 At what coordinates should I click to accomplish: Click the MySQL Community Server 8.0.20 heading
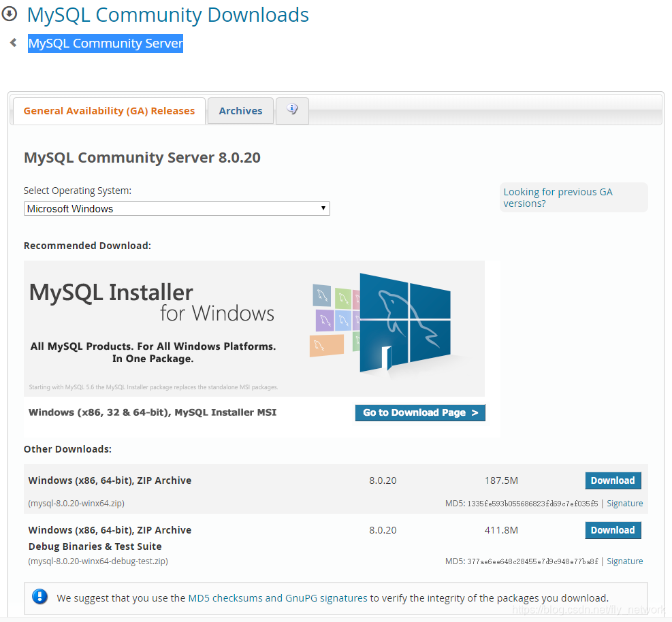click(x=142, y=158)
